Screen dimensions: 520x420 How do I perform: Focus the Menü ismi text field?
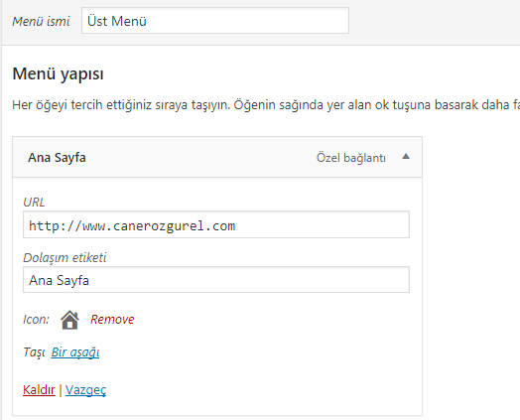(215, 21)
